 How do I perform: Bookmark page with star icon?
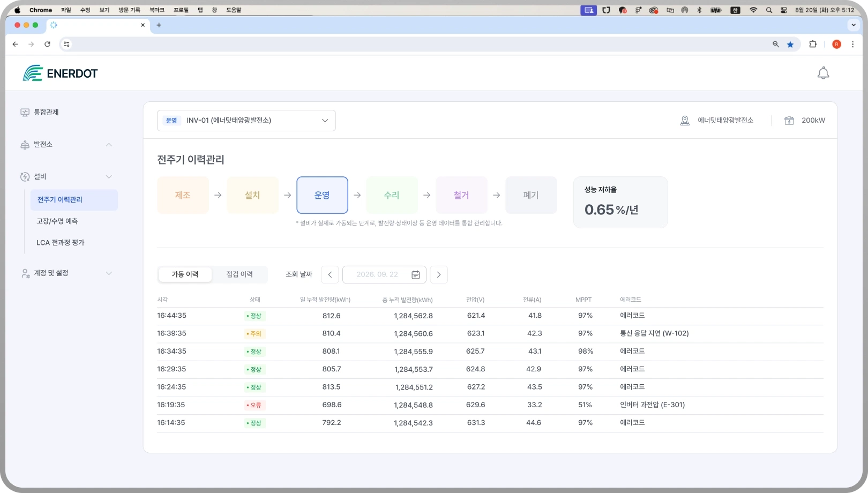790,44
